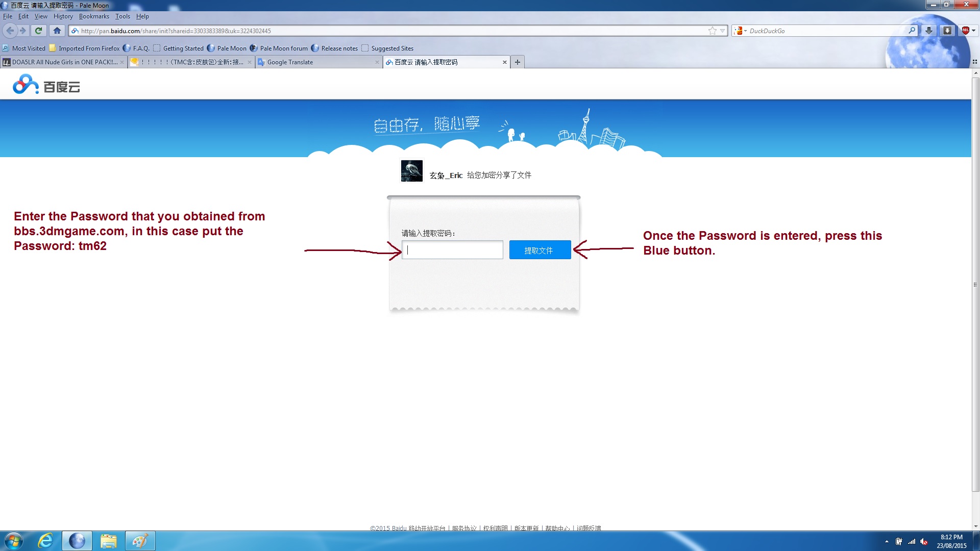Expand the URL history dropdown arrow

tap(722, 31)
